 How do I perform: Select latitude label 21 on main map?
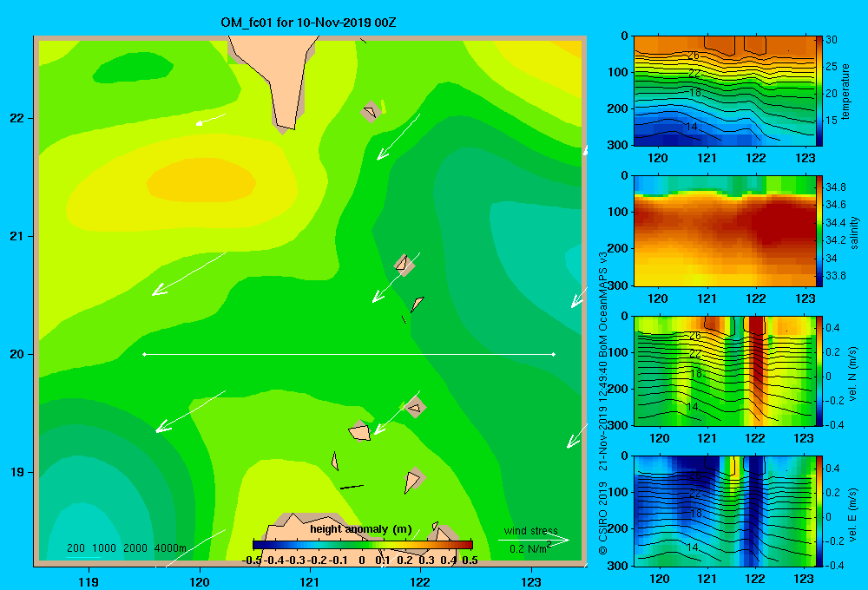pos(17,236)
